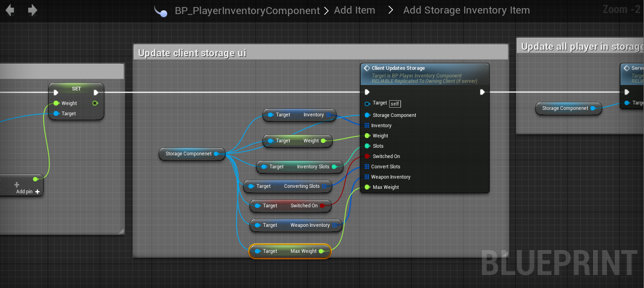This screenshot has width=644, height=288.
Task: Click the red Switched On input pin
Action: point(367,156)
